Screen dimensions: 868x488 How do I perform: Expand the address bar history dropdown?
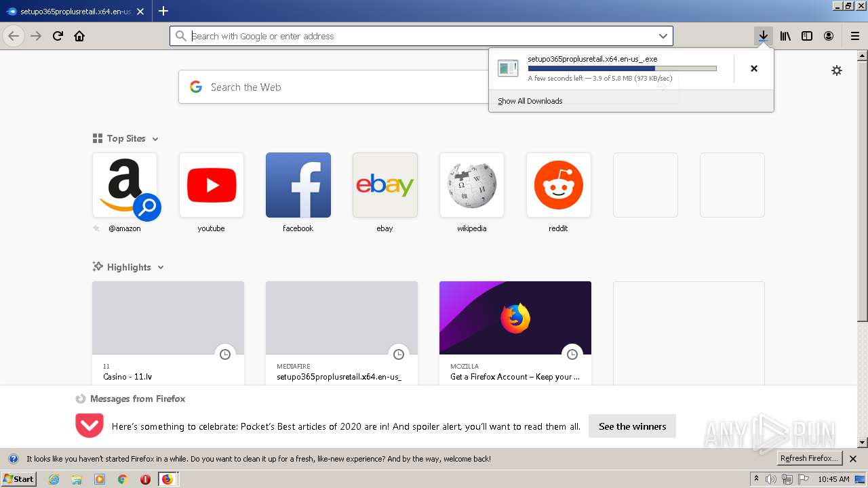point(663,36)
